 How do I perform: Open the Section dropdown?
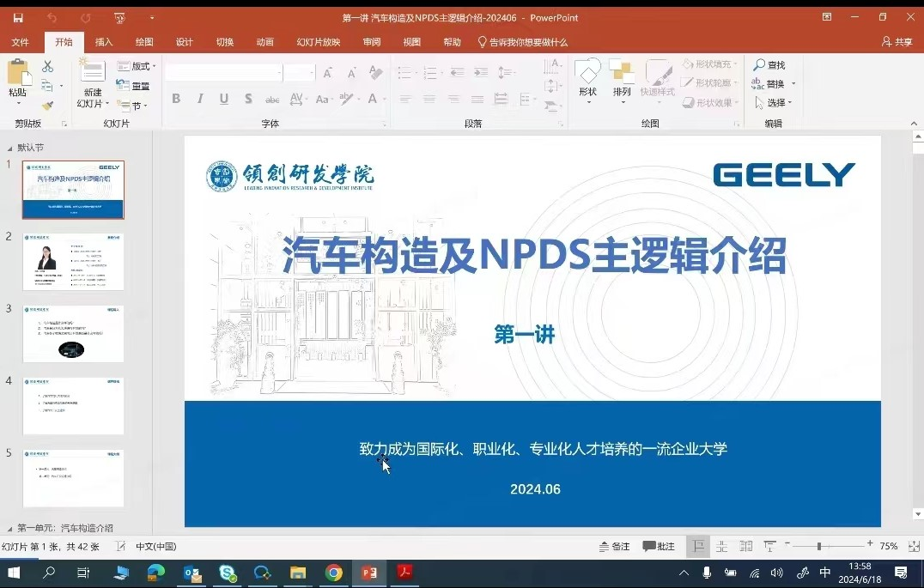132,106
